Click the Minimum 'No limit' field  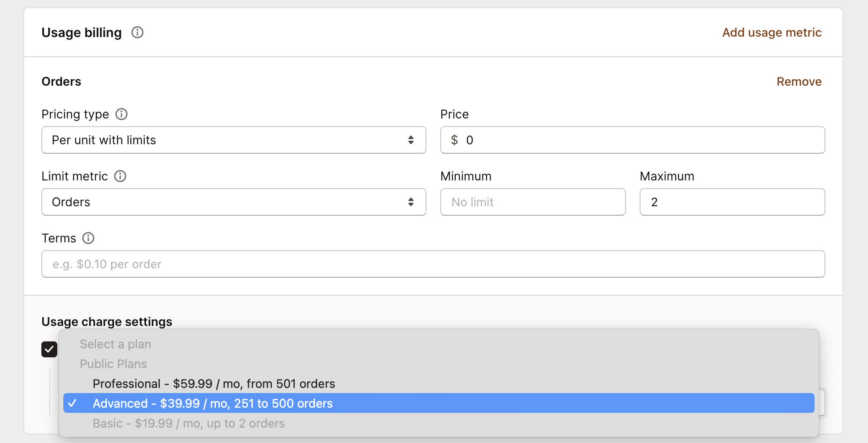click(x=532, y=202)
